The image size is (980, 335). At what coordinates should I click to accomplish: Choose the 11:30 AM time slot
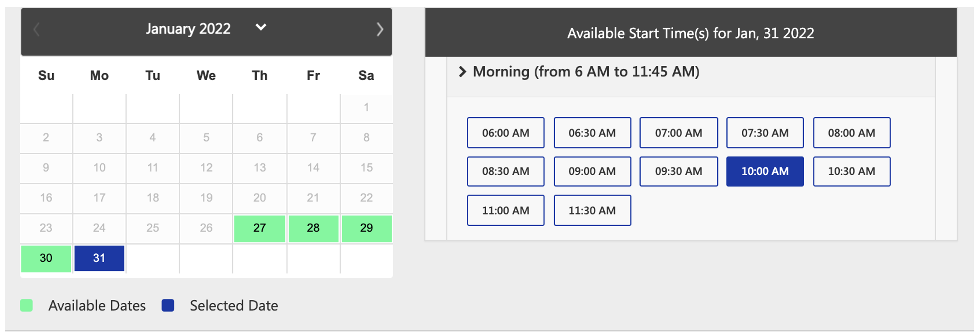pos(592,210)
